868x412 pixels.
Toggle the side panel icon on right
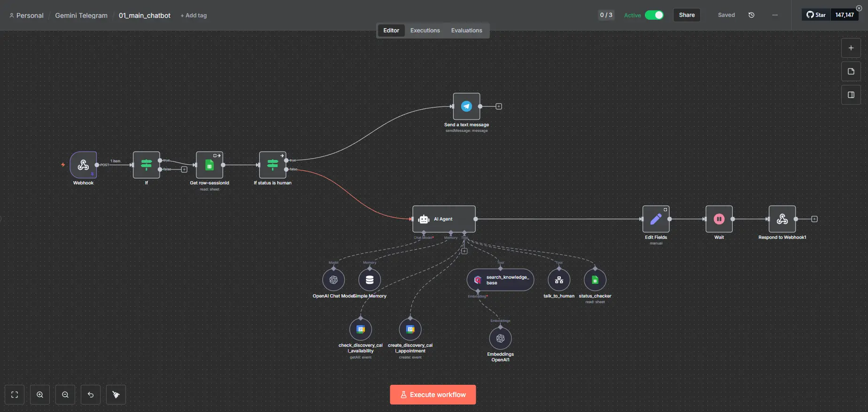851,95
